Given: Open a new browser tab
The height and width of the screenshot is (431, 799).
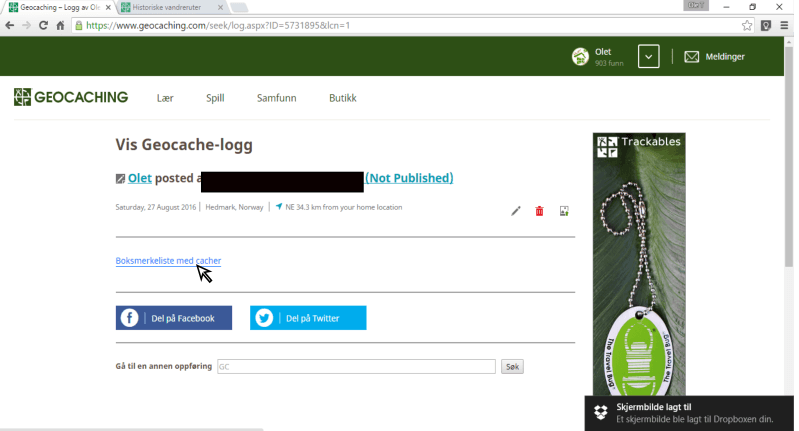Looking at the screenshot, I should [x=238, y=7].
